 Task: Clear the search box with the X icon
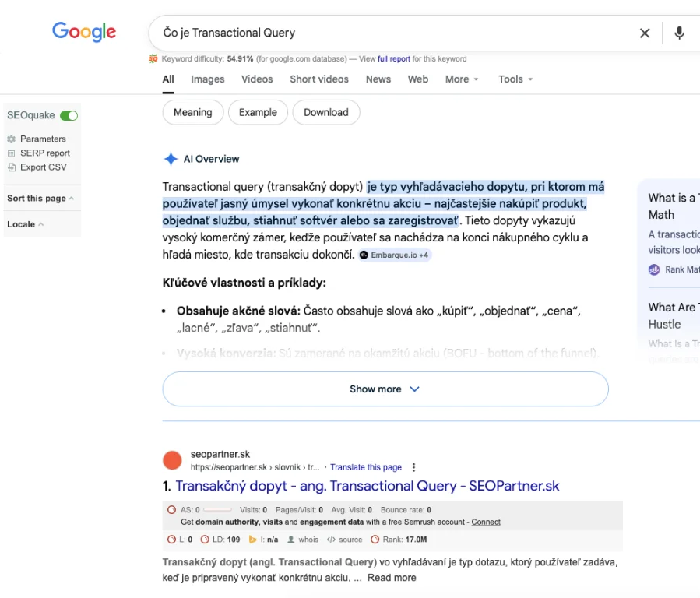pyautogui.click(x=645, y=33)
